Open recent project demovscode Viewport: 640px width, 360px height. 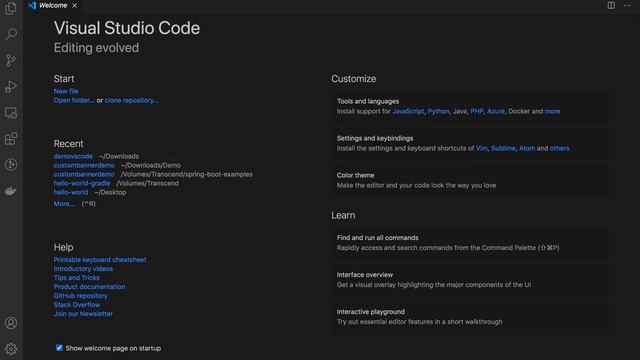[x=73, y=156]
